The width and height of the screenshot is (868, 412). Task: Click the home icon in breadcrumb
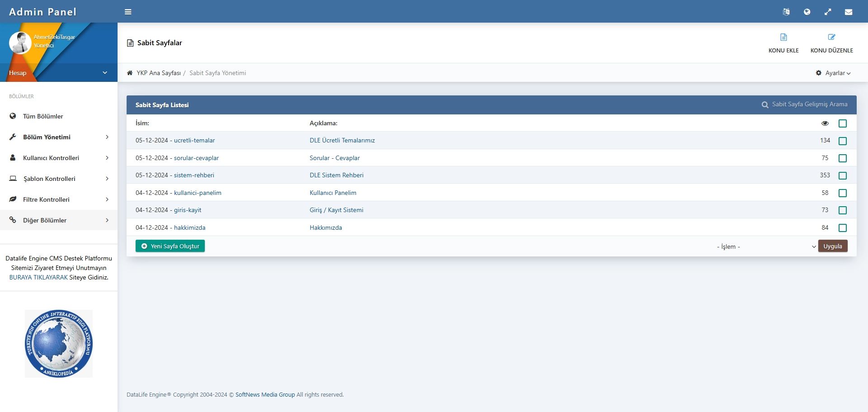coord(130,73)
